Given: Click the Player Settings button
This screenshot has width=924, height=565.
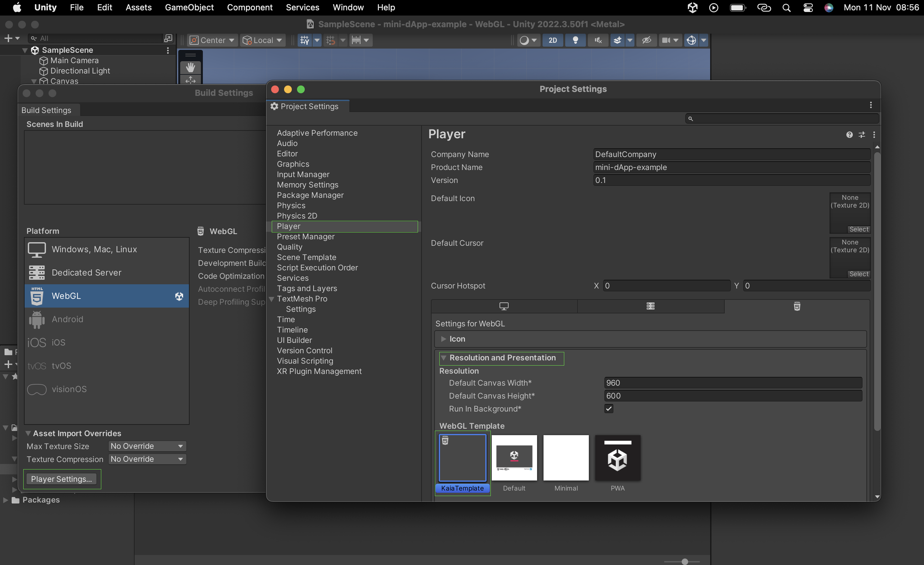Looking at the screenshot, I should [x=61, y=479].
